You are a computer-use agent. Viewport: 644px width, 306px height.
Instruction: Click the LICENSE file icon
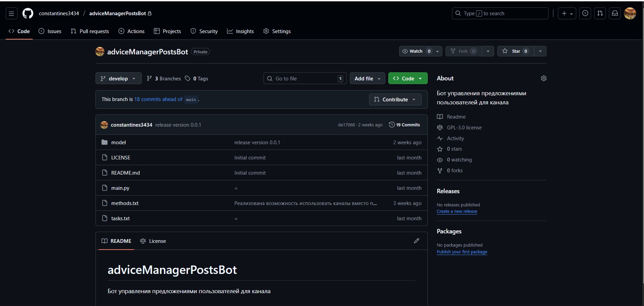105,157
